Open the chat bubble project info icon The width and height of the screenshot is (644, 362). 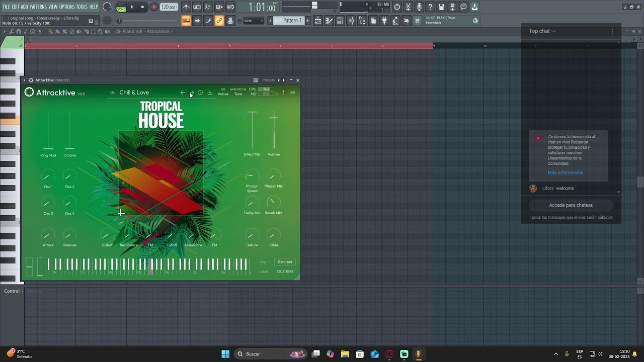click(463, 7)
